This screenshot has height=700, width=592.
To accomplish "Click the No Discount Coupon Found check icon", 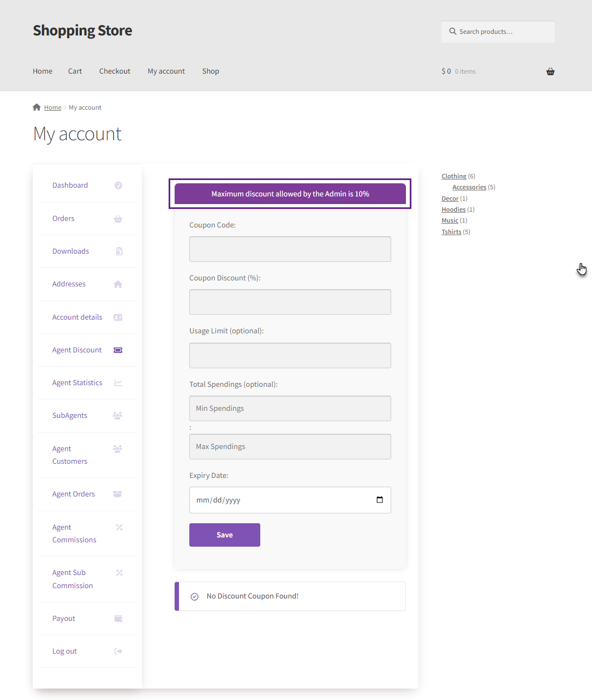I will click(x=194, y=596).
